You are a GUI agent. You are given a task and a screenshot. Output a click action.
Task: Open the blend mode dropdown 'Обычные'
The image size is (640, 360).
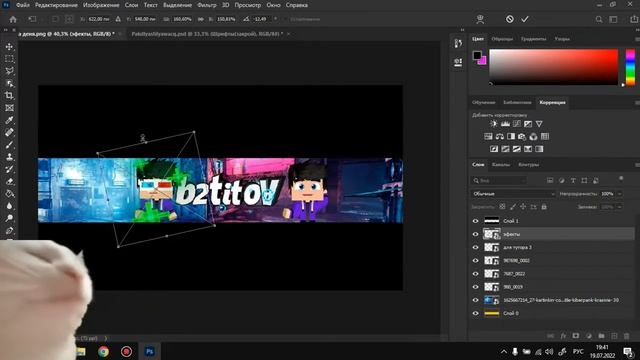pyautogui.click(x=513, y=194)
